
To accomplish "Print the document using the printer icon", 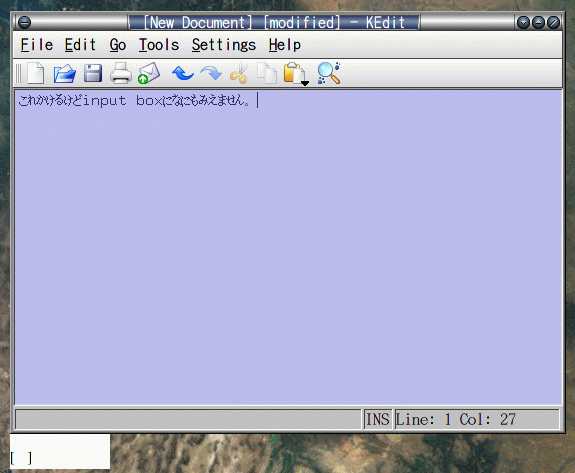I will point(121,73).
